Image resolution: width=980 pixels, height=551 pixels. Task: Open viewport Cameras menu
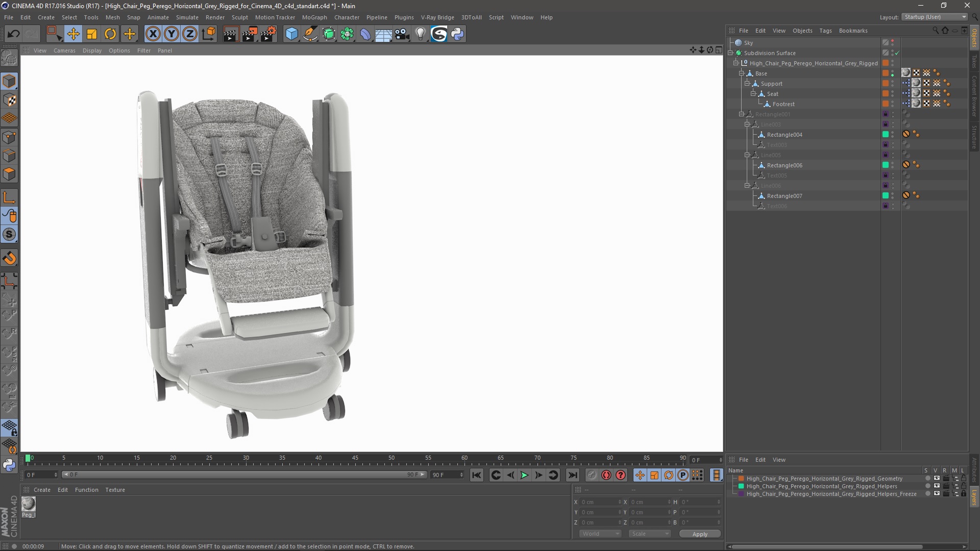[x=64, y=51]
